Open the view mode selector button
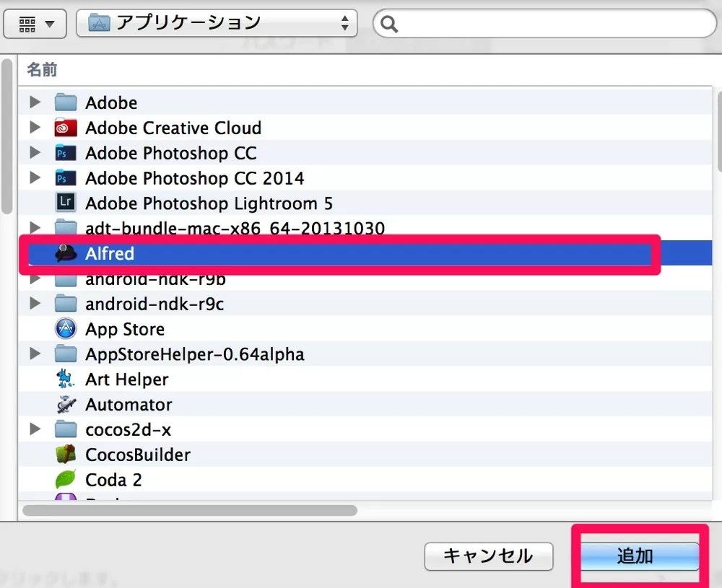 tap(35, 24)
